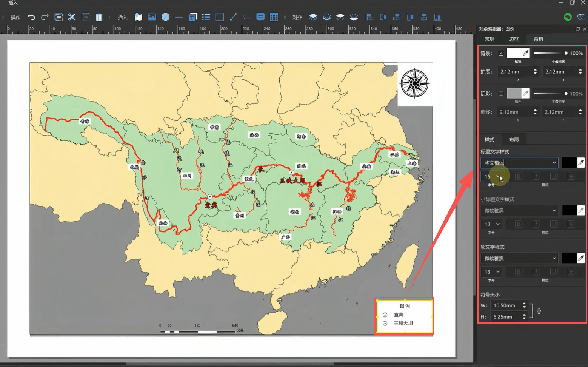Insert a legend list element
The width and height of the screenshot is (588, 367).
click(206, 17)
